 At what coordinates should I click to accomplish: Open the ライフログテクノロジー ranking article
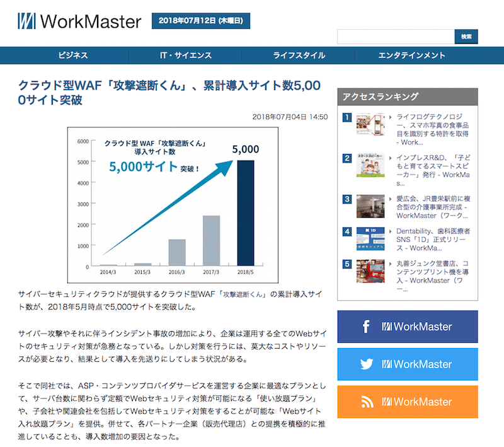(x=433, y=130)
